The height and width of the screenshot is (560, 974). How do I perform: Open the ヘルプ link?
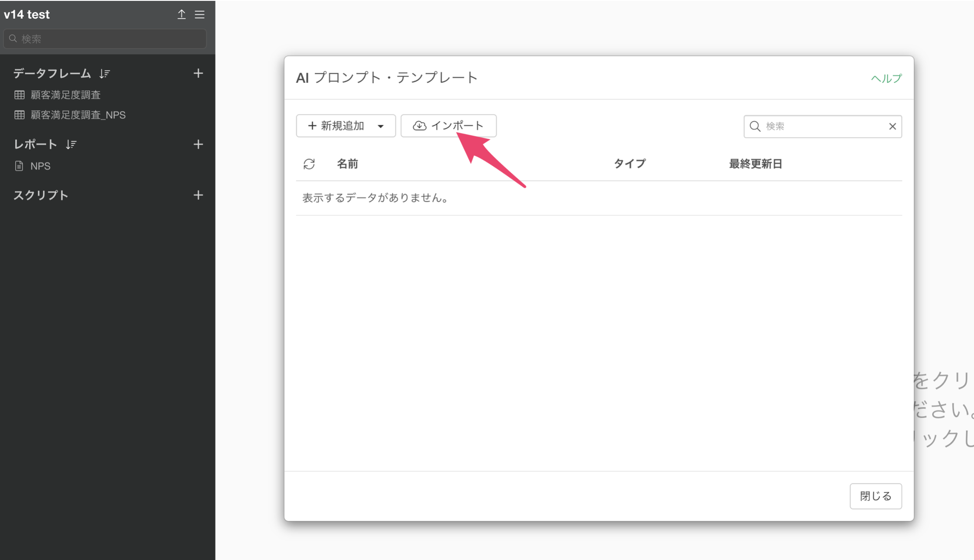(886, 79)
